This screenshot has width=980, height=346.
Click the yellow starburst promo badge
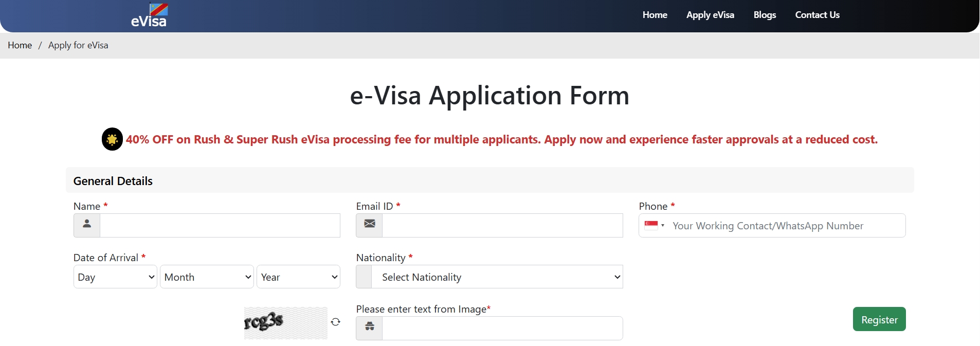click(x=112, y=139)
